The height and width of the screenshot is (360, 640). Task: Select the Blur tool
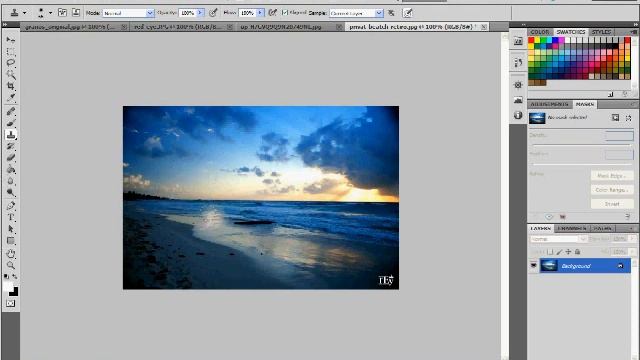click(x=11, y=181)
